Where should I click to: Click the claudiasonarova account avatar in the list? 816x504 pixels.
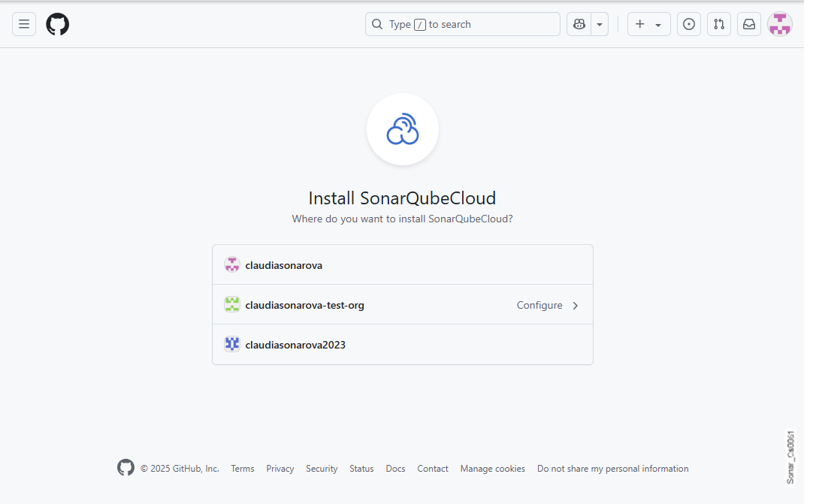pyautogui.click(x=232, y=264)
